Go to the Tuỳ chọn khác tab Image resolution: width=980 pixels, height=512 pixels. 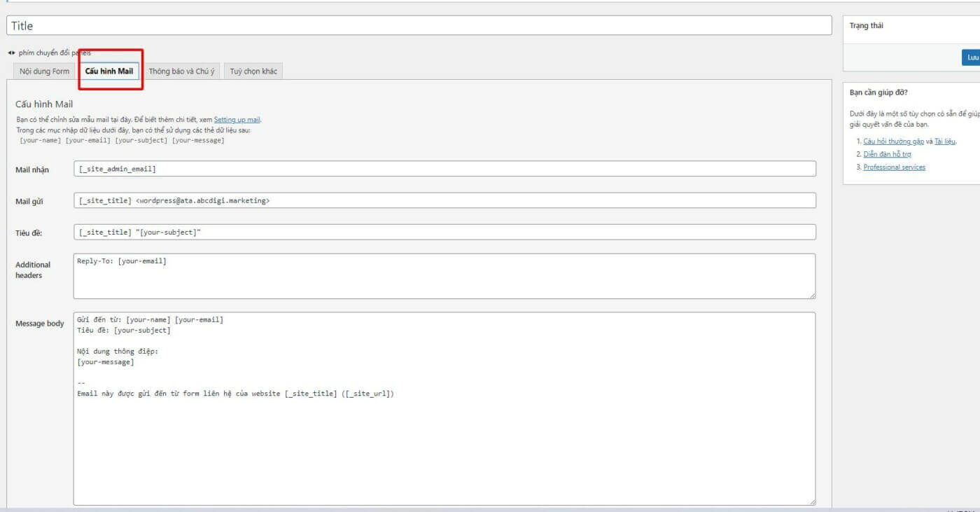pos(253,71)
